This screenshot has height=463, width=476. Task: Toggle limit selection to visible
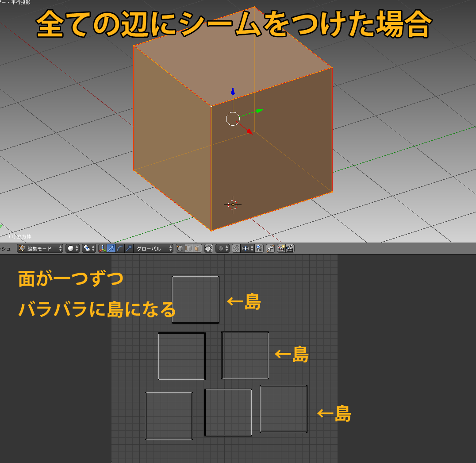point(208,248)
